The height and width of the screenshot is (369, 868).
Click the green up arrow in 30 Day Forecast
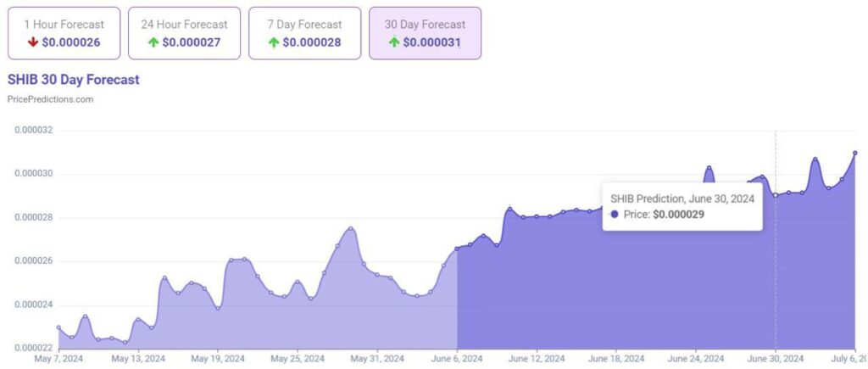click(393, 42)
